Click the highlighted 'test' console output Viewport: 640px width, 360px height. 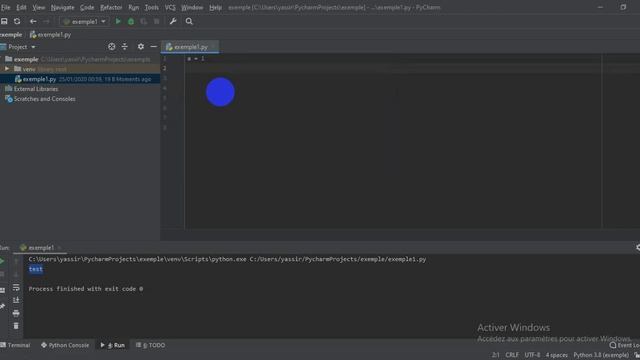tap(36, 269)
